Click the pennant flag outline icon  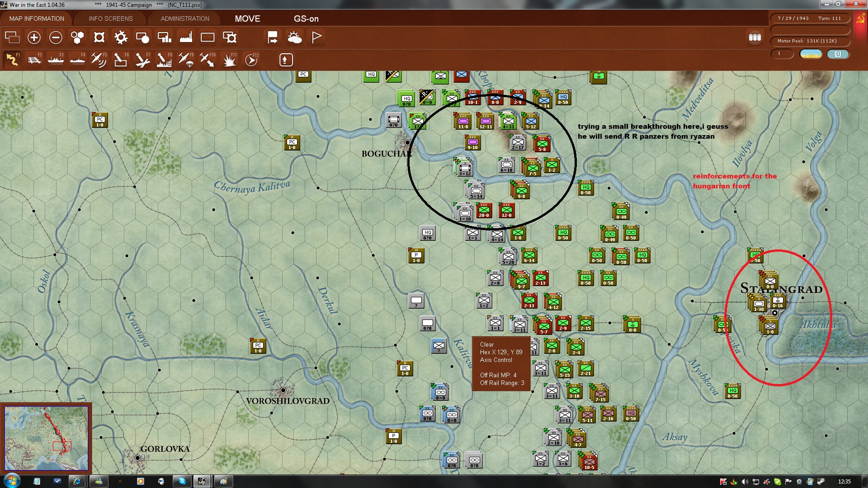[316, 37]
